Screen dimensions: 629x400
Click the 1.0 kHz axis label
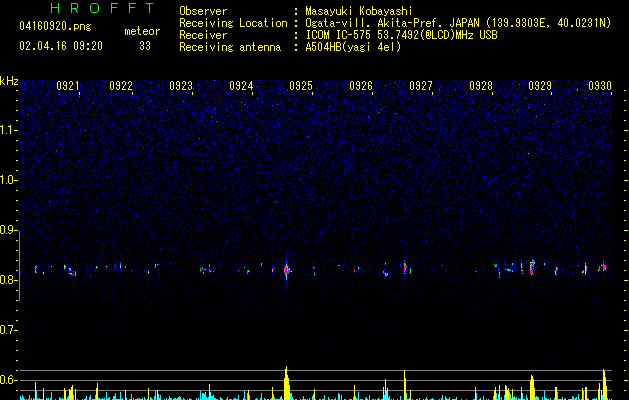coord(9,180)
